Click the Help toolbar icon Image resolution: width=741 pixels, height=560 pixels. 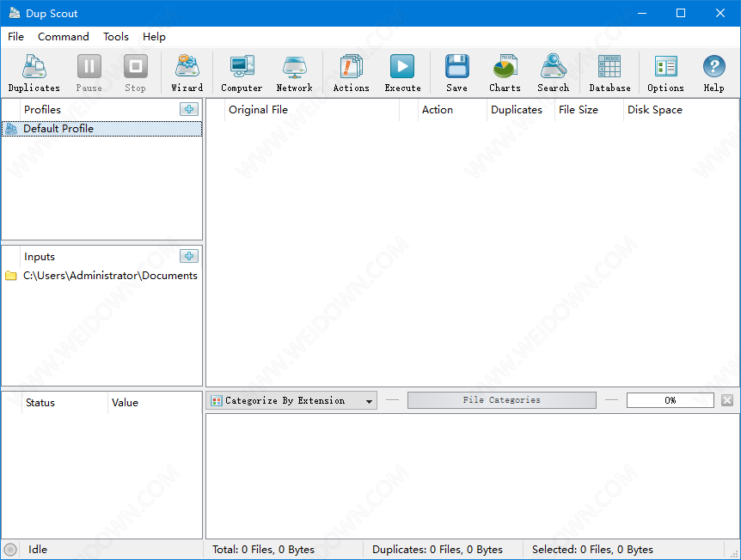point(714,73)
